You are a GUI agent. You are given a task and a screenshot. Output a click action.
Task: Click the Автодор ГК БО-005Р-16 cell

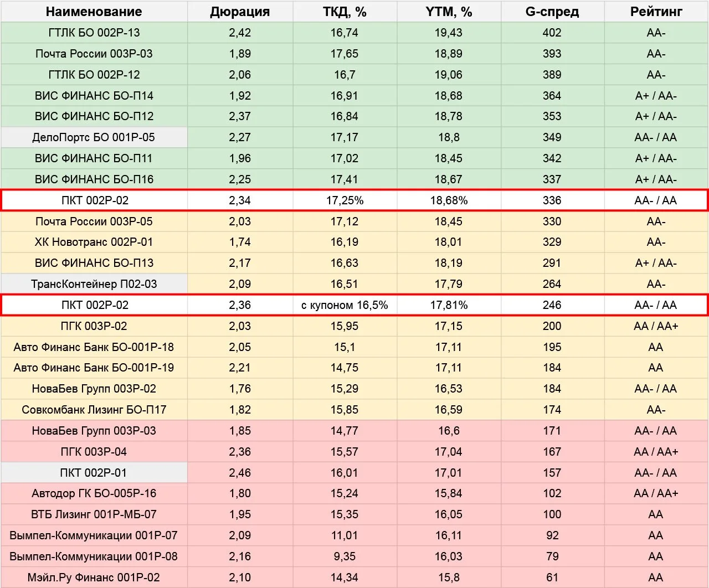click(94, 493)
